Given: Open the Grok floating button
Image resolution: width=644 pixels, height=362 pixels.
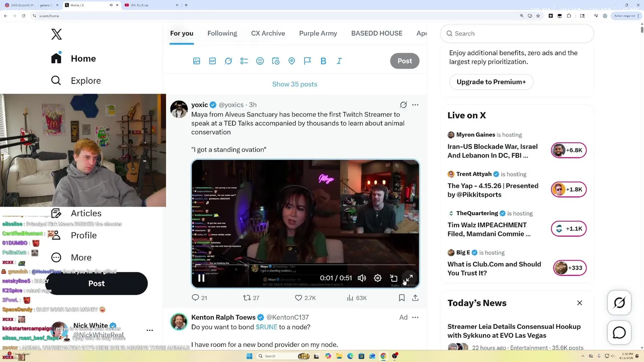Looking at the screenshot, I should [619, 302].
